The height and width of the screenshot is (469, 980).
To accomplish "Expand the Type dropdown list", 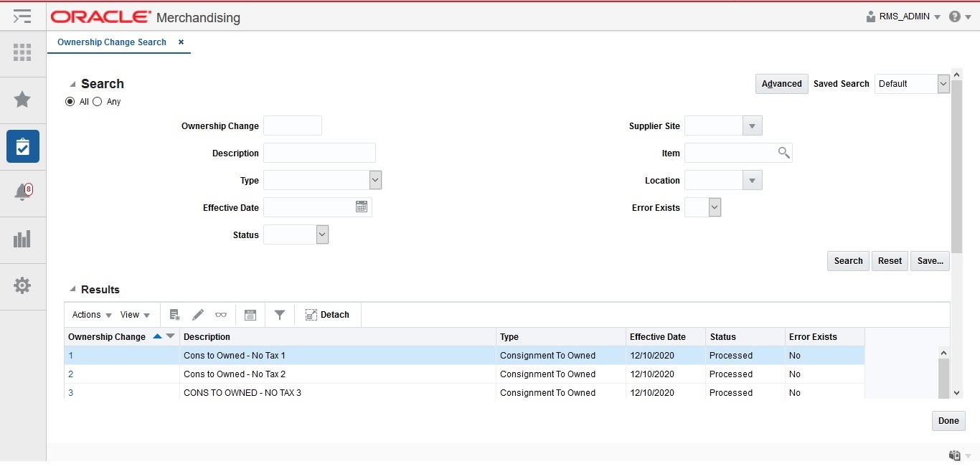I will tap(374, 180).
